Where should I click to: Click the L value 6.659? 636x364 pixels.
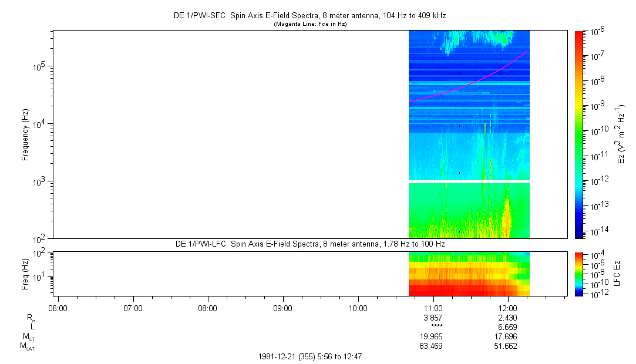click(507, 327)
